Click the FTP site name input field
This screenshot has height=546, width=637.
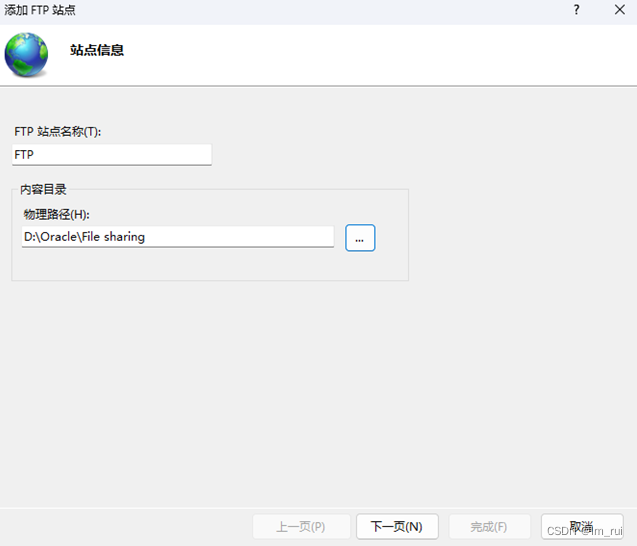tap(112, 154)
